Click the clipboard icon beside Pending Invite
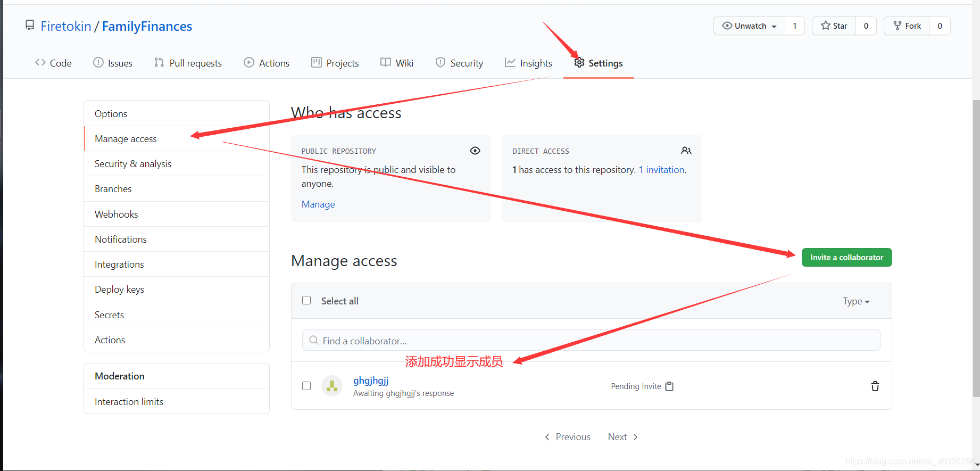 click(x=669, y=386)
